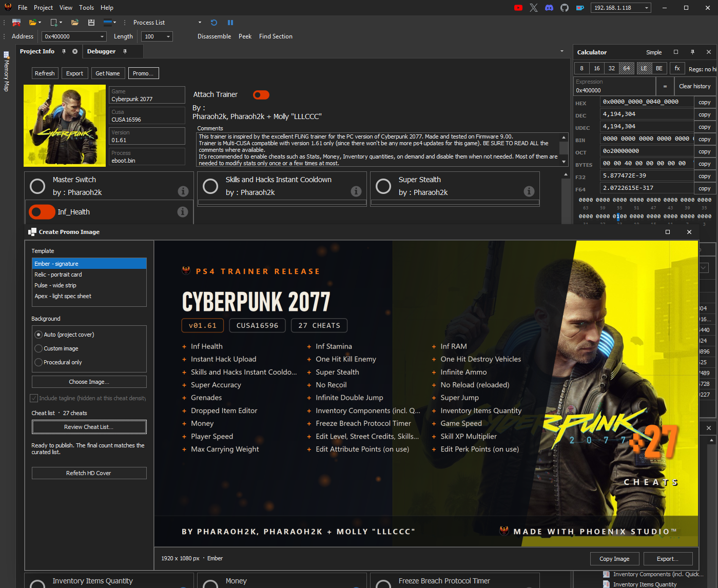Click the Choose Image... button

[89, 382]
